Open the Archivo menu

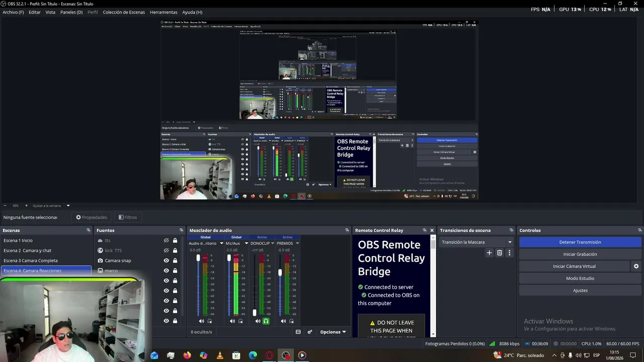(13, 12)
